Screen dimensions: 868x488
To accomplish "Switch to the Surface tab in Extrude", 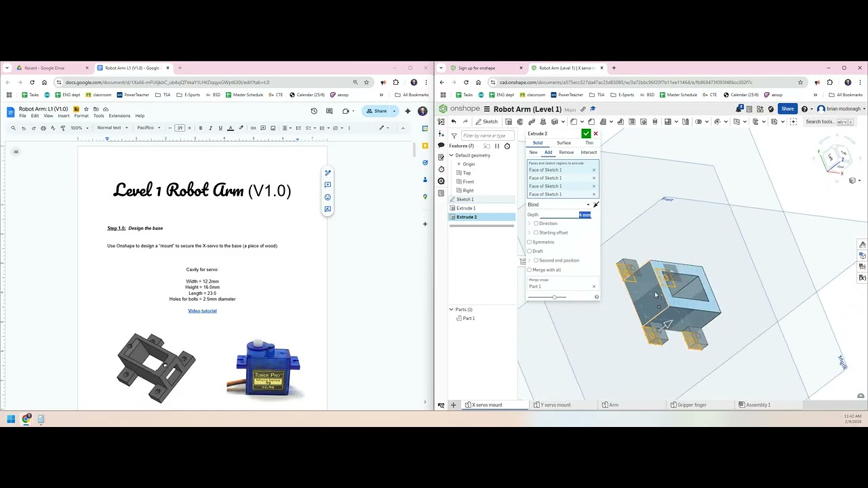I will pyautogui.click(x=564, y=143).
